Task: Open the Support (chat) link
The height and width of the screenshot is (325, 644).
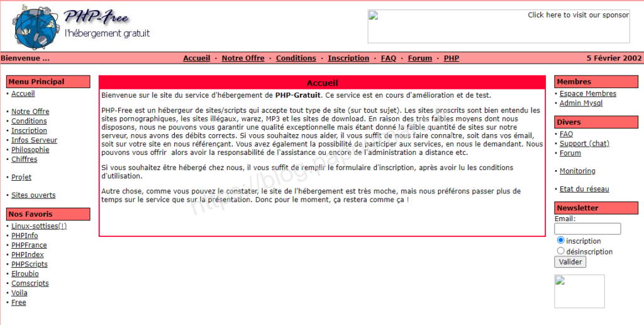Action: point(584,144)
